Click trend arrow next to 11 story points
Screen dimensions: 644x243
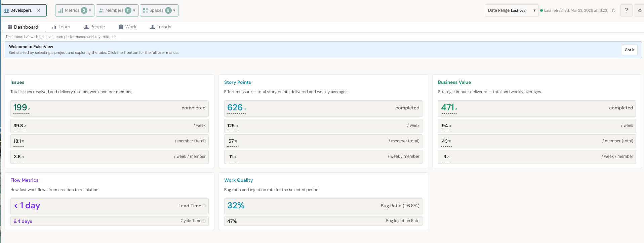(x=235, y=157)
